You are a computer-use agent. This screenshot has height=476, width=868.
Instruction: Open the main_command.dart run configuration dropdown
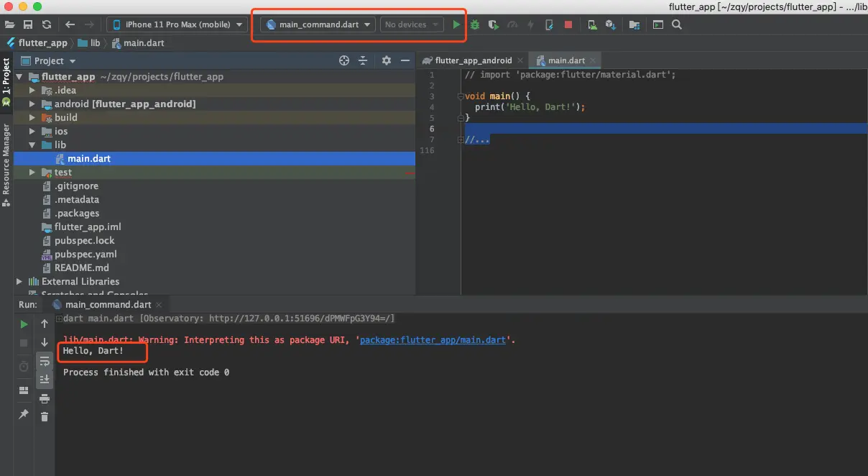click(x=318, y=24)
